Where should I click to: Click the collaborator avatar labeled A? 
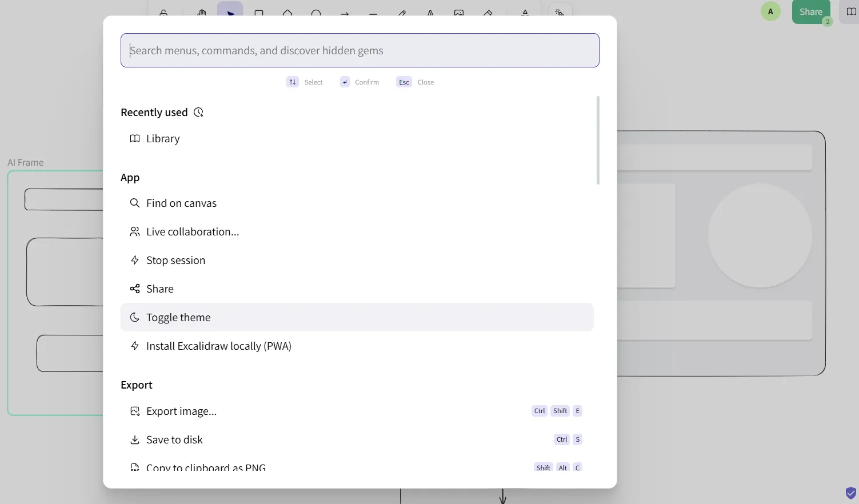pos(770,11)
